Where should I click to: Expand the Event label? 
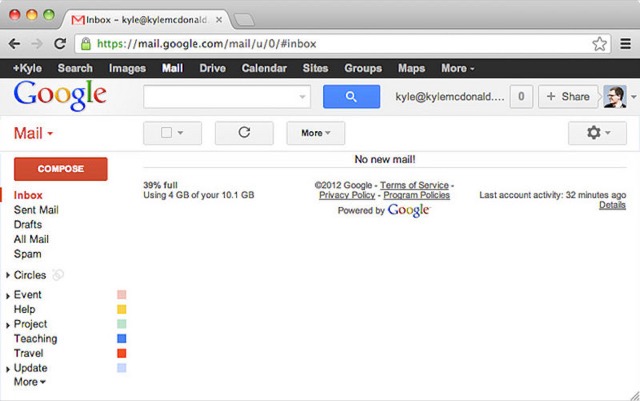click(8, 296)
